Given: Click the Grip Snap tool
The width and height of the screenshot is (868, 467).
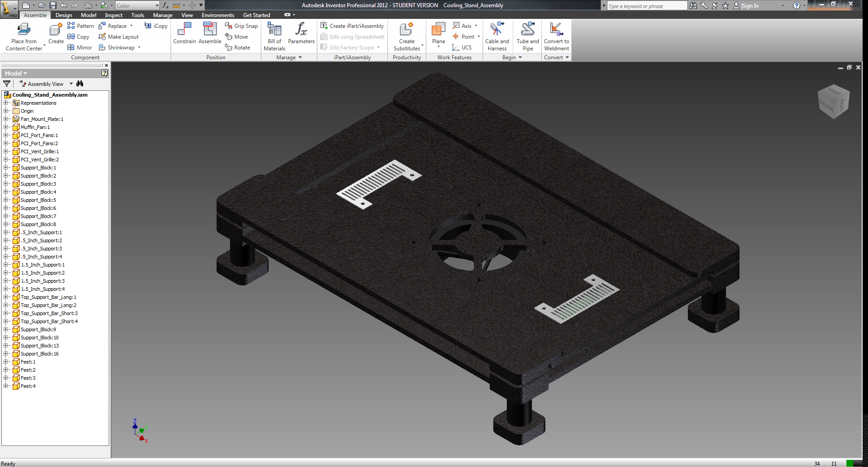Looking at the screenshot, I should point(241,26).
